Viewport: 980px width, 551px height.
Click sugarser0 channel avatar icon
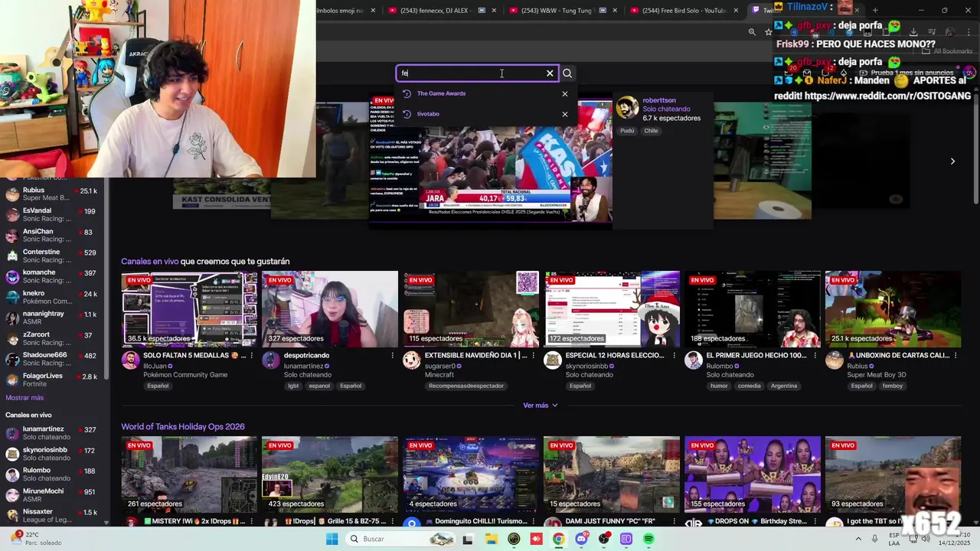412,360
